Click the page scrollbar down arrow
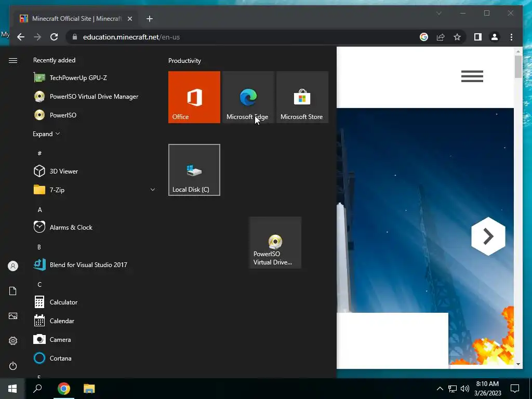Viewport: 532px width, 399px height. [x=518, y=364]
